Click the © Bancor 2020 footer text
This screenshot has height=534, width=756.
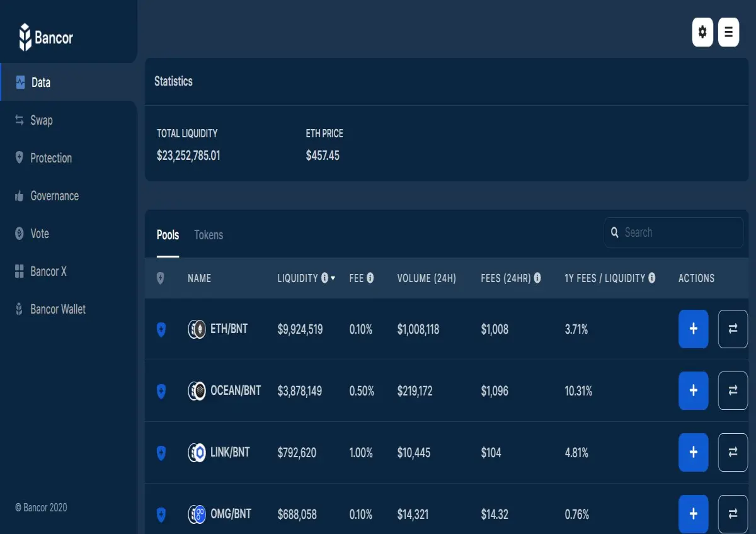tap(41, 508)
